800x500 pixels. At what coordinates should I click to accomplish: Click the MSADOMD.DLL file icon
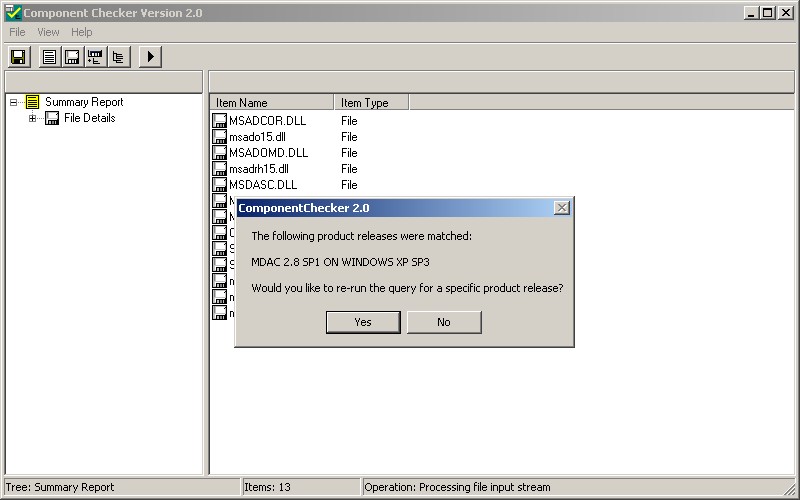pyautogui.click(x=219, y=153)
